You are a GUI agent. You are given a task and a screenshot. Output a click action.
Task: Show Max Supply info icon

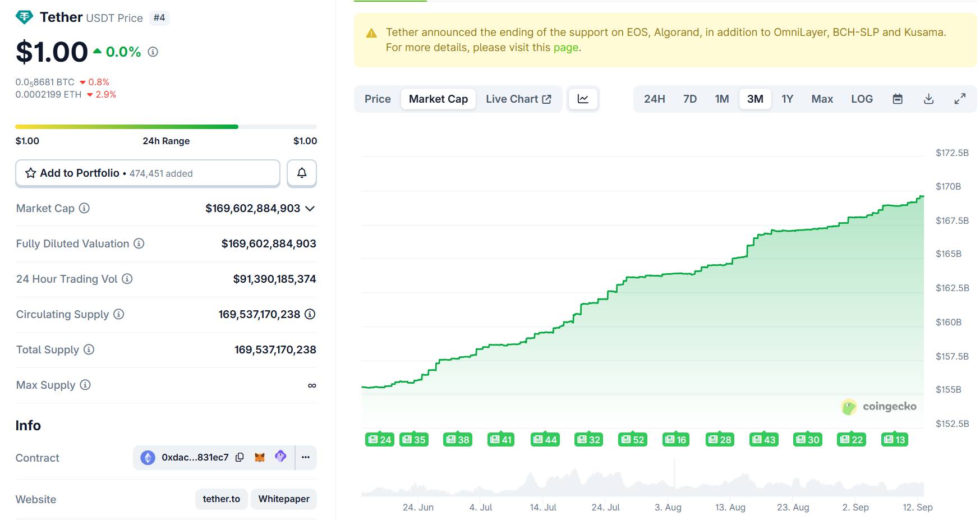click(x=85, y=385)
